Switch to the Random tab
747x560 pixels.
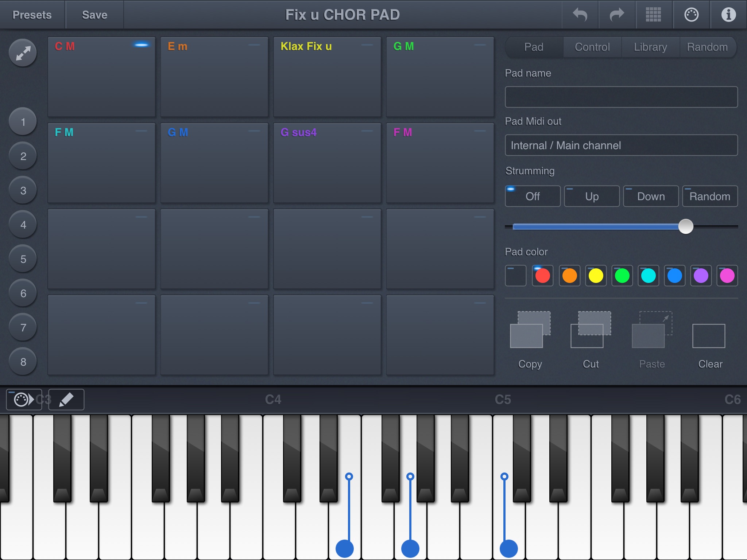(x=708, y=47)
